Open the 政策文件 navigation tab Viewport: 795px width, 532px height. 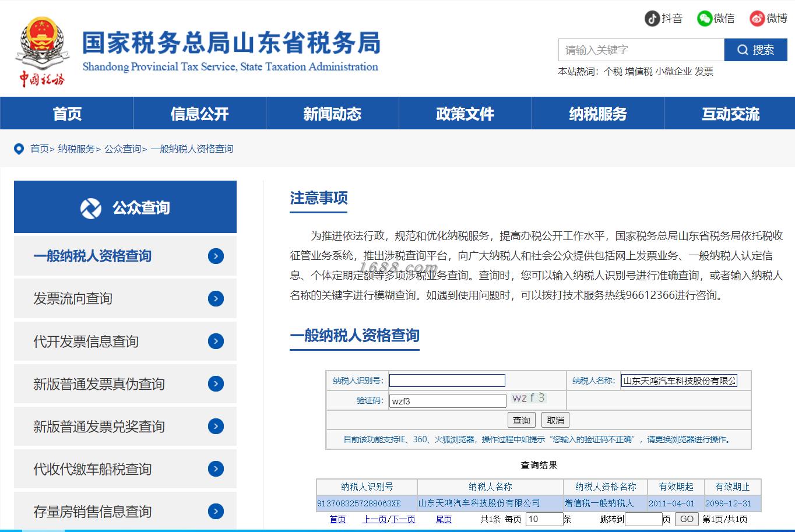[465, 113]
